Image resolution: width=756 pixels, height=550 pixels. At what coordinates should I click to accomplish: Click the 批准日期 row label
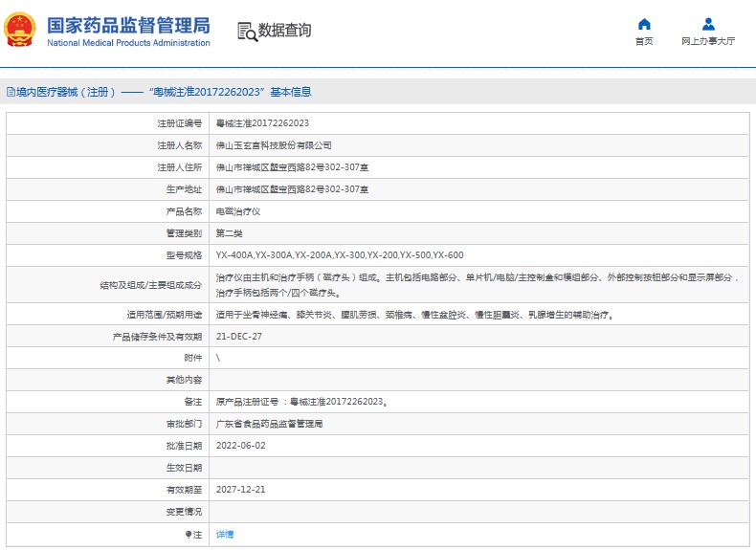(184, 446)
